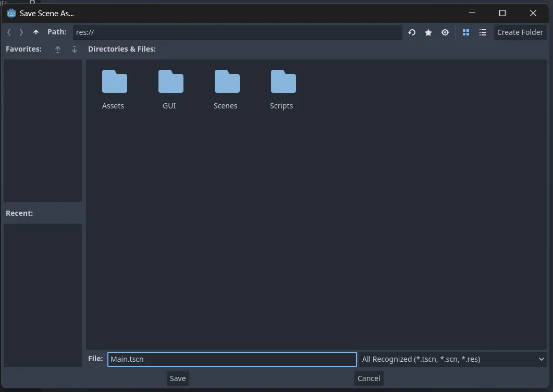Refresh the file list
The image size is (553, 392).
tap(412, 32)
